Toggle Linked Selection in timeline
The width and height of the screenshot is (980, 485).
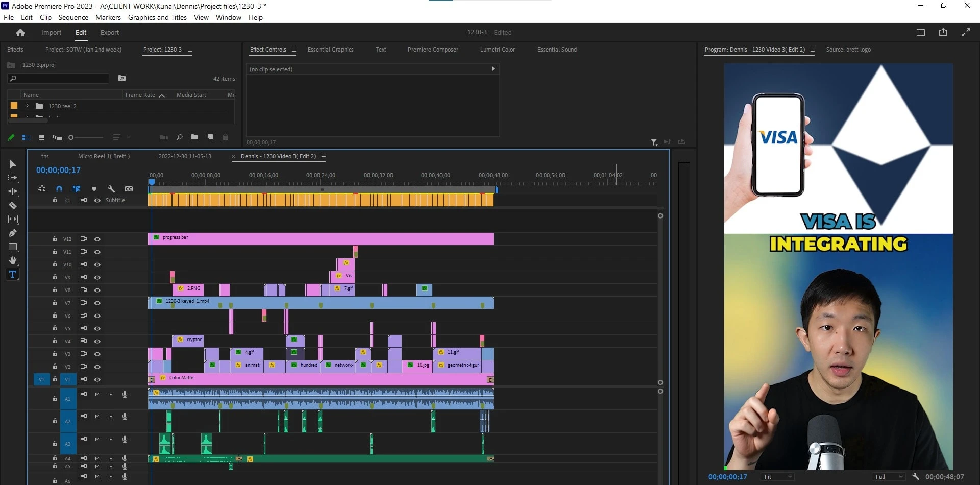click(77, 189)
